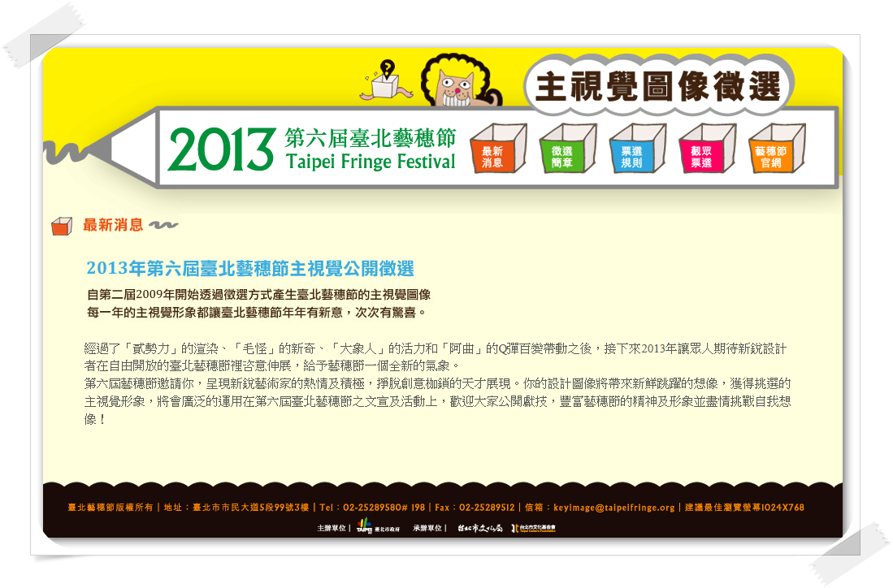Click the cat mascot illustration in header
This screenshot has height=588, width=893.
pos(460,81)
